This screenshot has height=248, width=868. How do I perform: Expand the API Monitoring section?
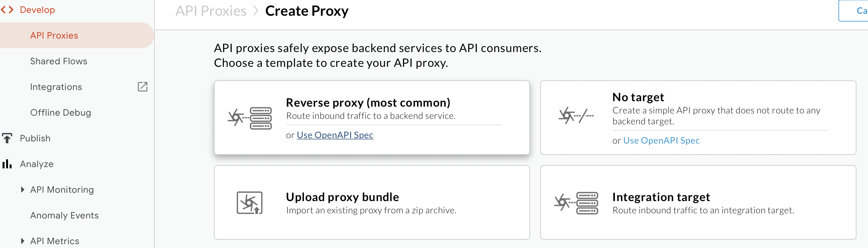pos(22,189)
